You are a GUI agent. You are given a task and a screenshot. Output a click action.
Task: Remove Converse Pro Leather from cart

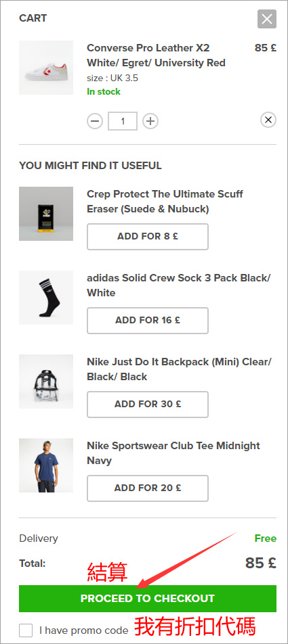[268, 120]
